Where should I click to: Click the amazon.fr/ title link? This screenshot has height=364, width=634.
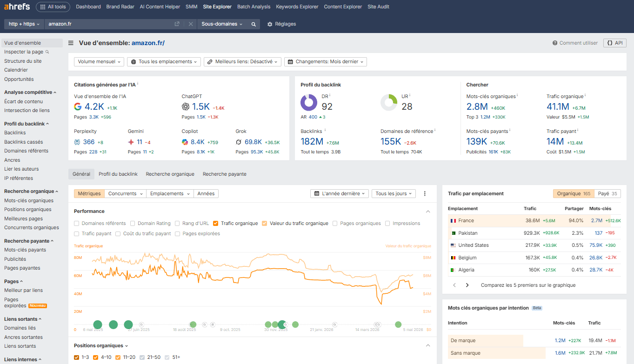tap(148, 43)
